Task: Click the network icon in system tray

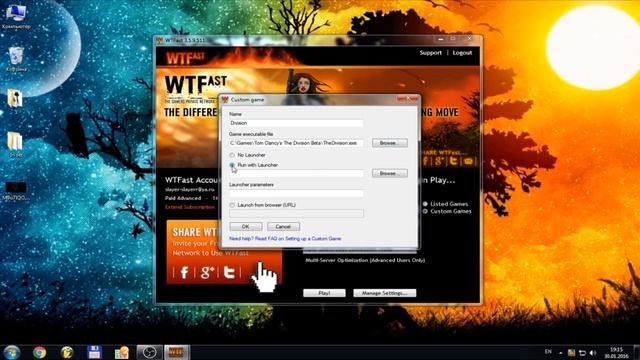Action: [582, 353]
